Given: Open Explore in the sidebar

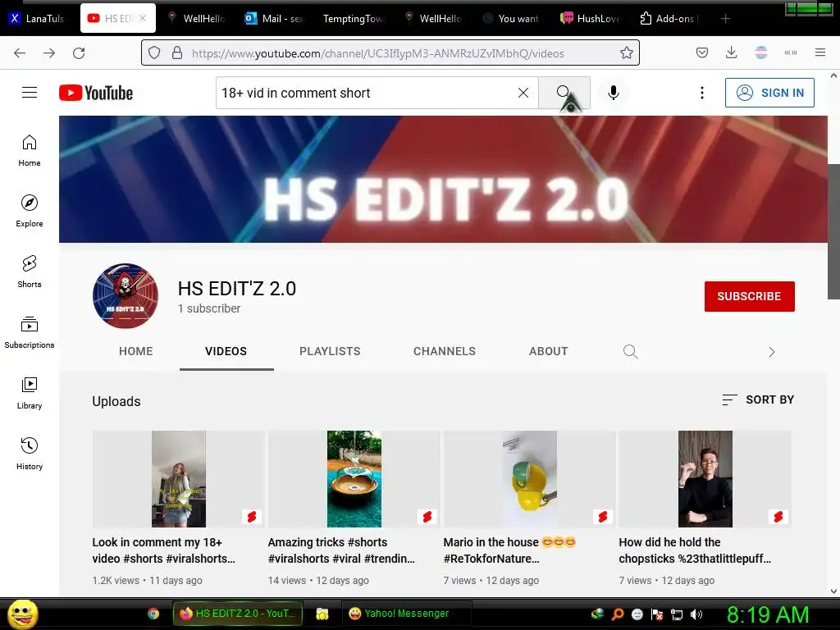Looking at the screenshot, I should point(30,211).
